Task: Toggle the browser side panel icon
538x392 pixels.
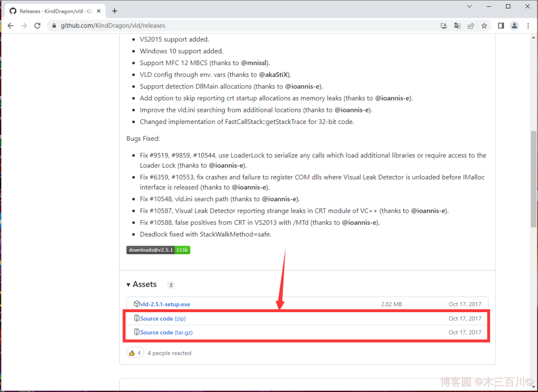Action: click(501, 25)
